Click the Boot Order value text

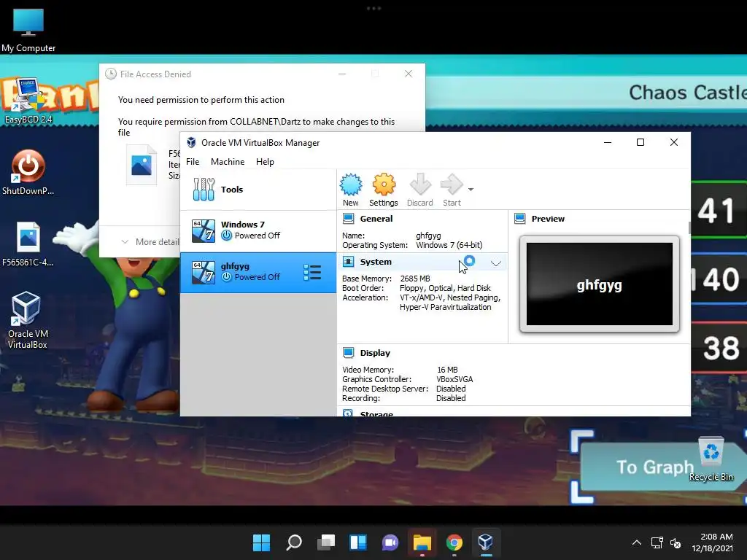pos(445,288)
